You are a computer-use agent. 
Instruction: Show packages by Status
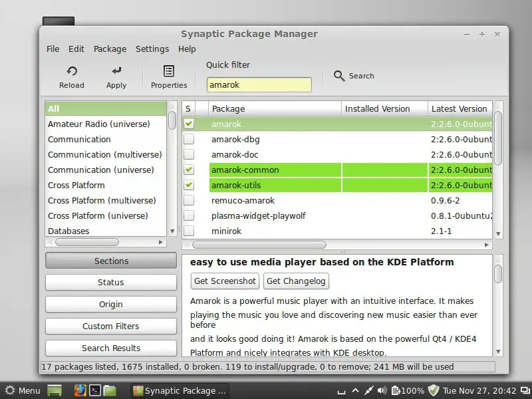(x=111, y=282)
